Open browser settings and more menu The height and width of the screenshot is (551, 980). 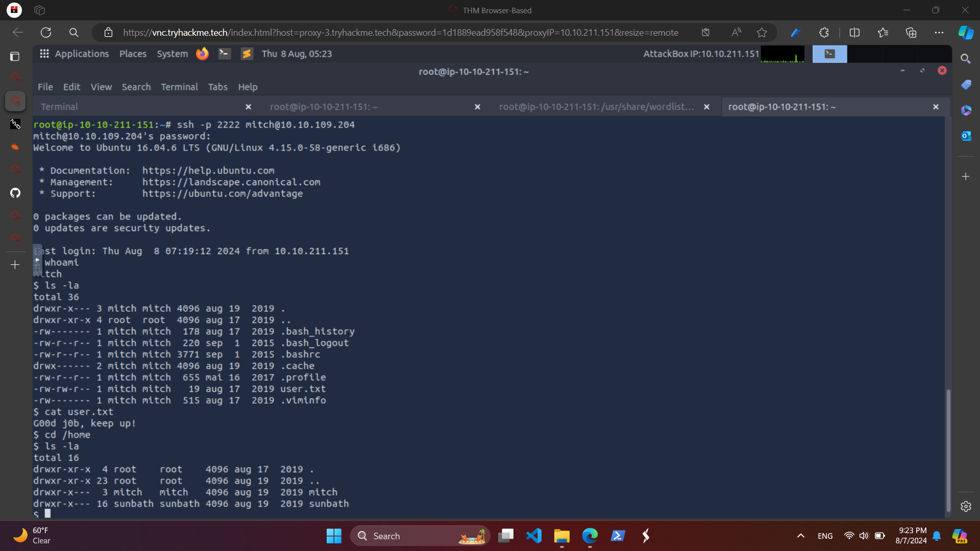(x=939, y=33)
